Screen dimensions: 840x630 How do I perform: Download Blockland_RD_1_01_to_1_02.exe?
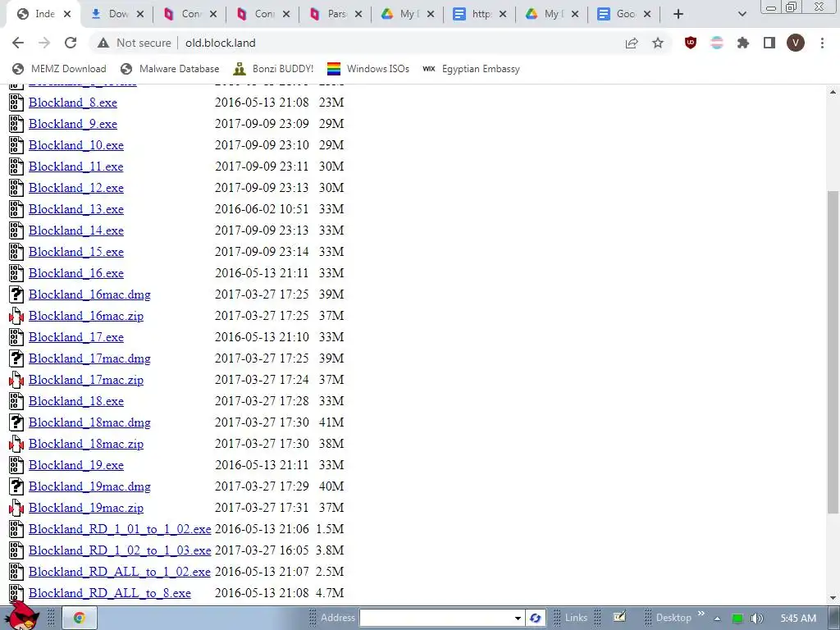[x=120, y=529]
